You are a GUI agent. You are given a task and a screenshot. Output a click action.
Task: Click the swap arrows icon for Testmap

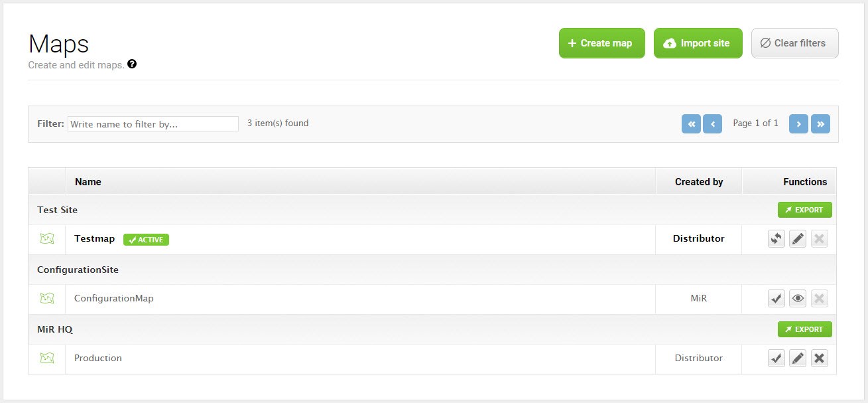click(776, 238)
